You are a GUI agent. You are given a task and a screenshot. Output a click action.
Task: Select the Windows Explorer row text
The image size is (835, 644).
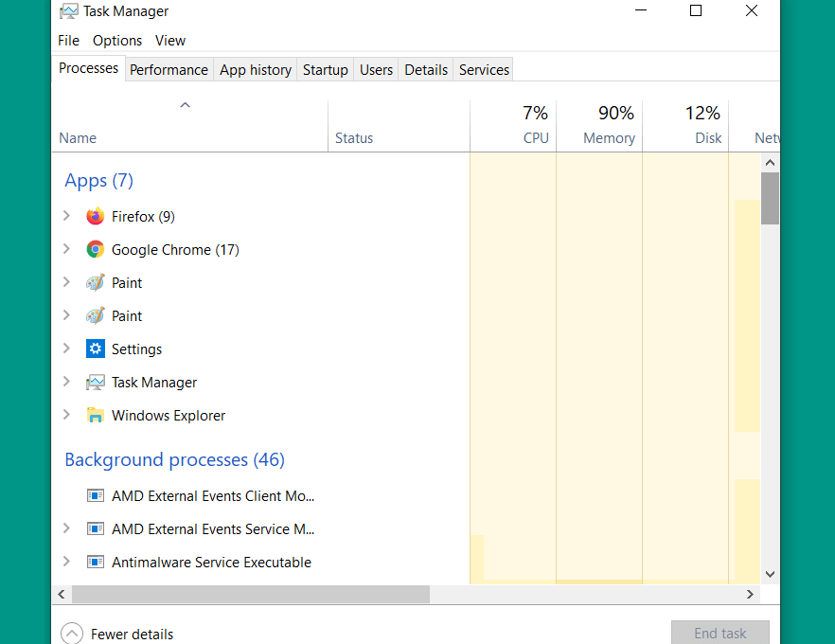pos(169,416)
